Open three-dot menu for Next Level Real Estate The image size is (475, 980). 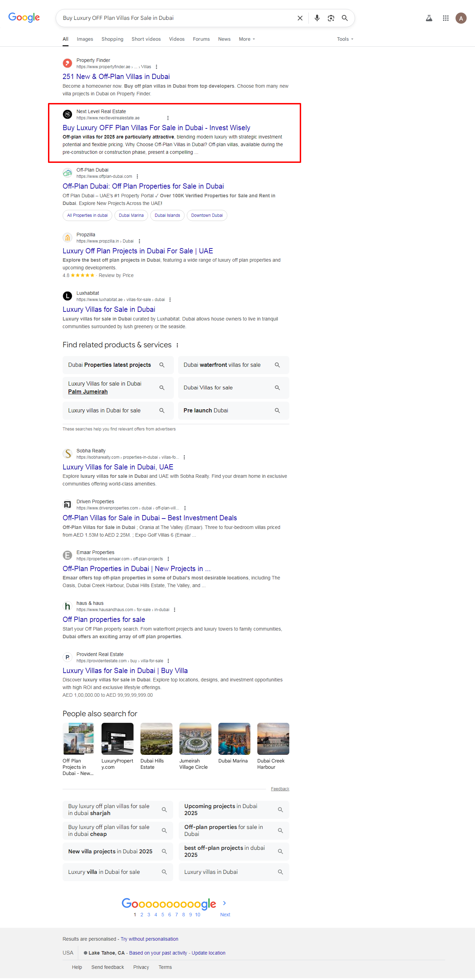tap(168, 118)
